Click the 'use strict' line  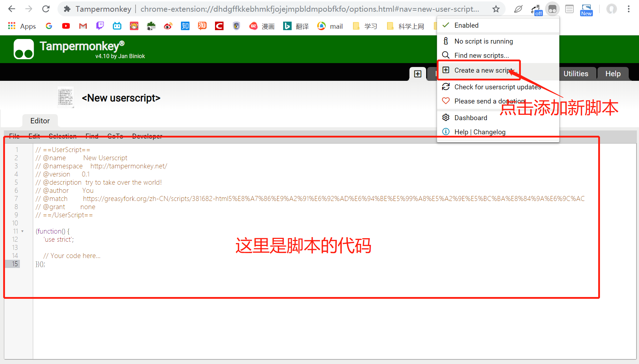click(59, 239)
